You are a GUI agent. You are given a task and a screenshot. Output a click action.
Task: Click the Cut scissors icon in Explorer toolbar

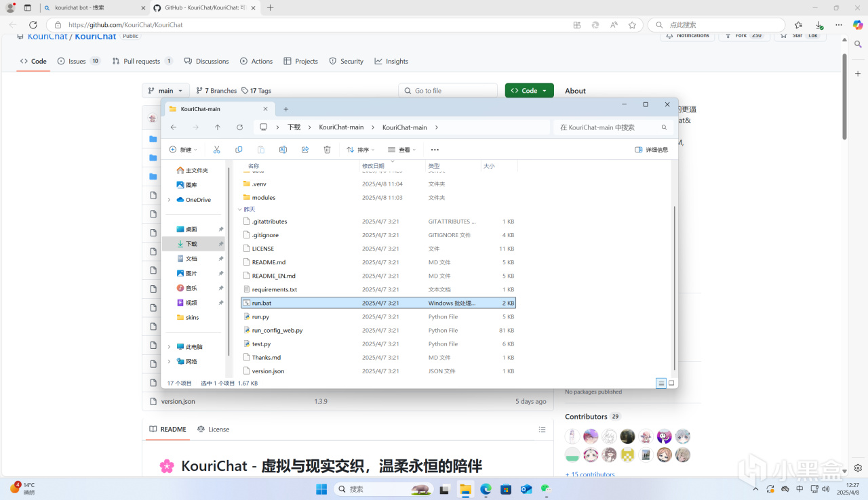217,150
